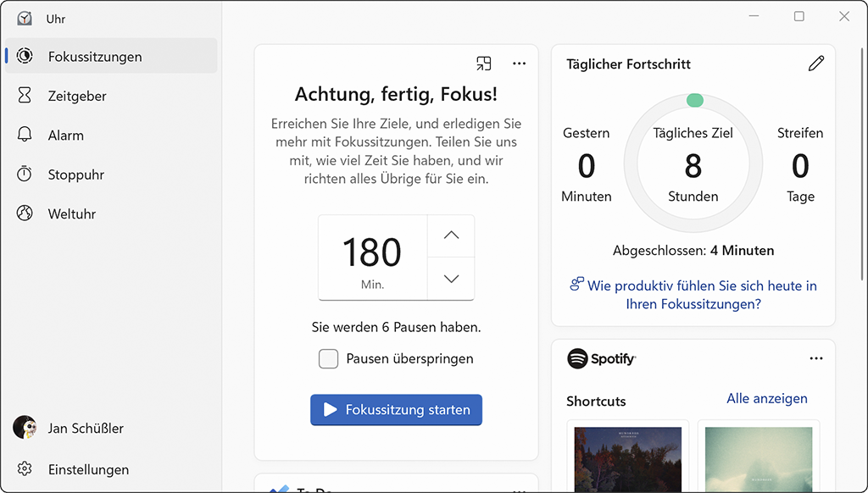
Task: Go to Stoppuhr in sidebar
Action: tap(76, 174)
